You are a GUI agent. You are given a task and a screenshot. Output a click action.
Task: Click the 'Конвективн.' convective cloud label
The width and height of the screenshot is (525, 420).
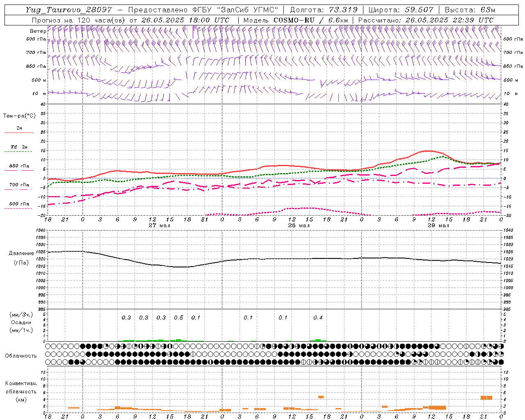tap(21, 383)
